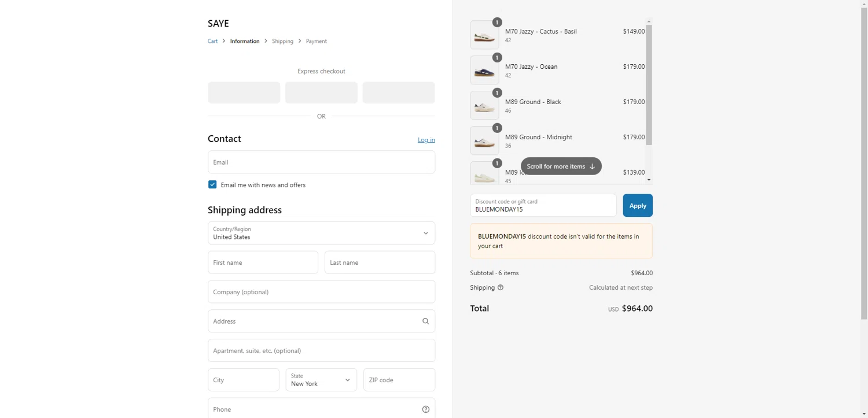Viewport: 868px width, 418px height.
Task: Click the page vertical scrollbar
Action: pyautogui.click(x=864, y=163)
